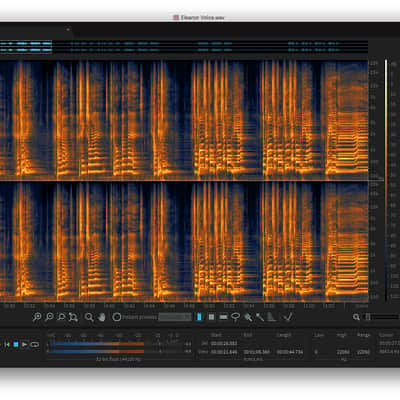Click the rewind to start button
The height and width of the screenshot is (400, 400).
click(7, 345)
